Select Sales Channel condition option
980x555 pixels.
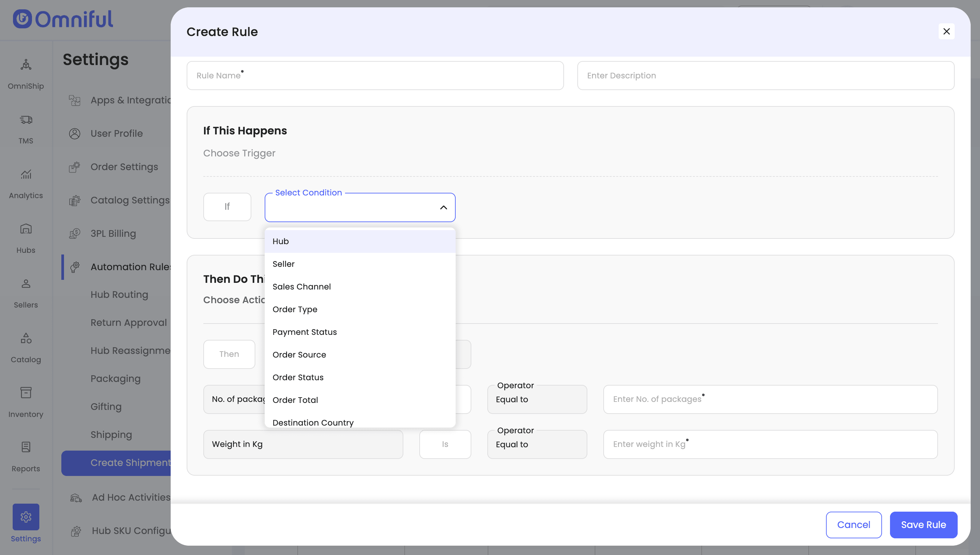click(x=360, y=287)
